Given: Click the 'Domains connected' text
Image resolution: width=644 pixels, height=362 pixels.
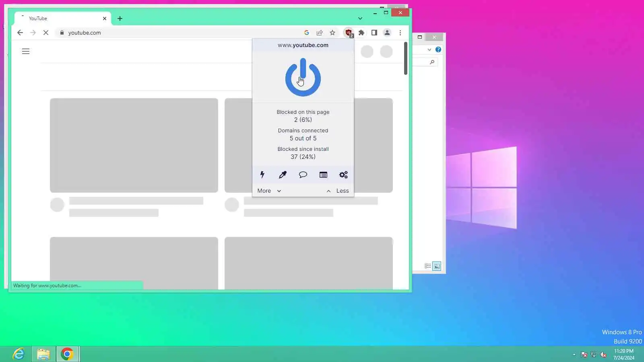Looking at the screenshot, I should click(303, 131).
